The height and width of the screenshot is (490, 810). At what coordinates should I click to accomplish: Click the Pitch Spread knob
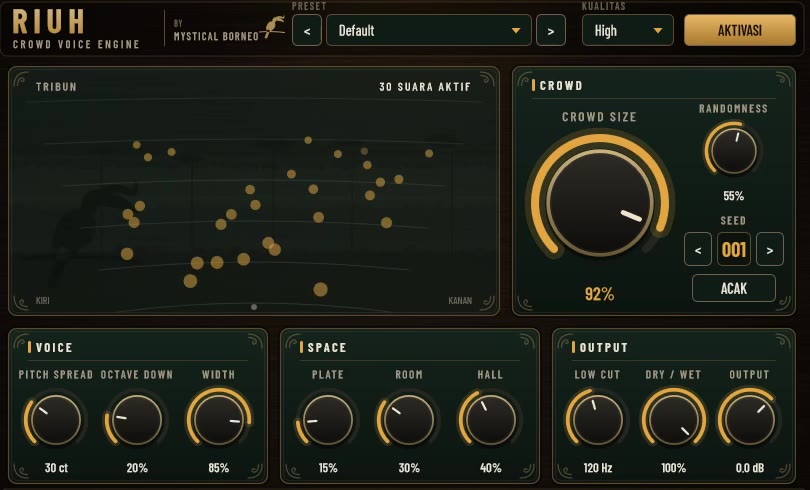pos(56,420)
